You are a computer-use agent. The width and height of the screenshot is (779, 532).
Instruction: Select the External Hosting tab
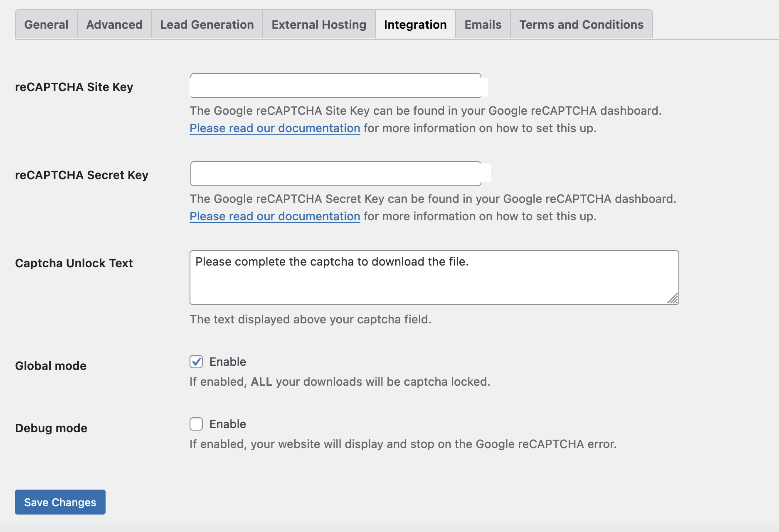coord(319,25)
